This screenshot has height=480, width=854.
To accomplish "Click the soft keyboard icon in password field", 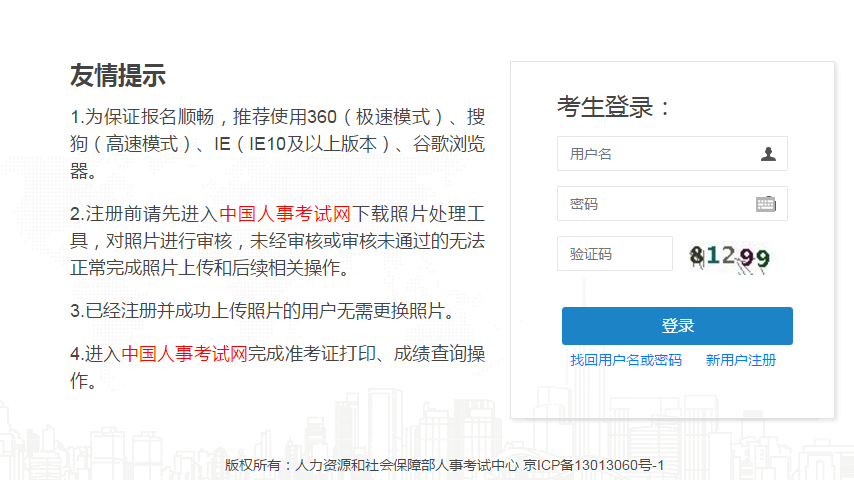I will point(766,204).
